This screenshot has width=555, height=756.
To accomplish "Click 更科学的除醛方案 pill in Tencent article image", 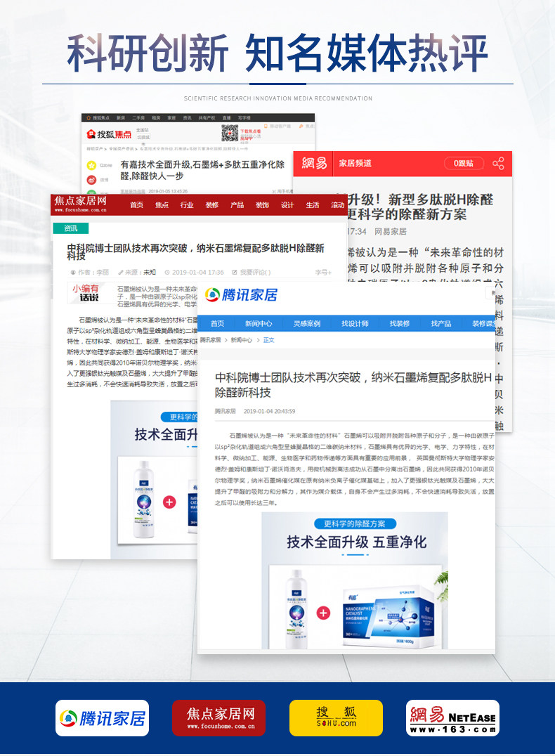I will (354, 523).
